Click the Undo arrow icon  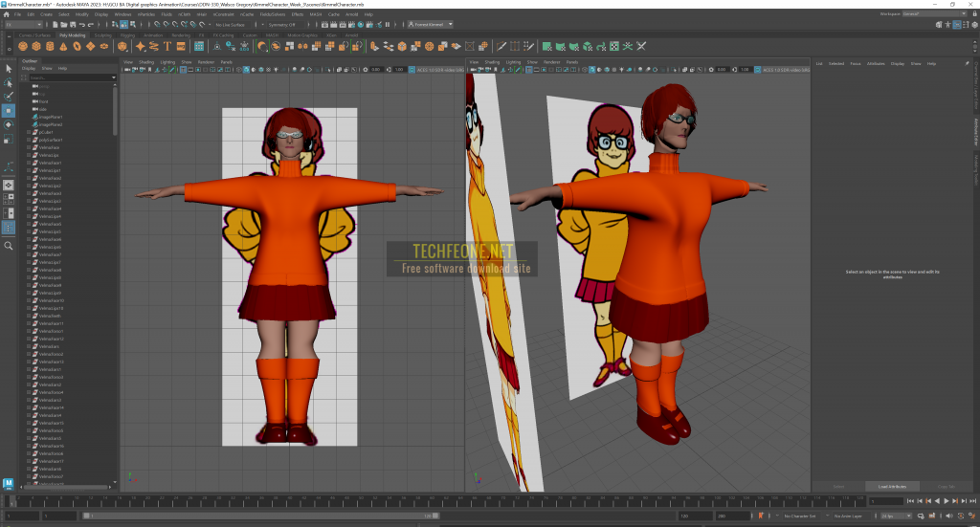pyautogui.click(x=82, y=25)
